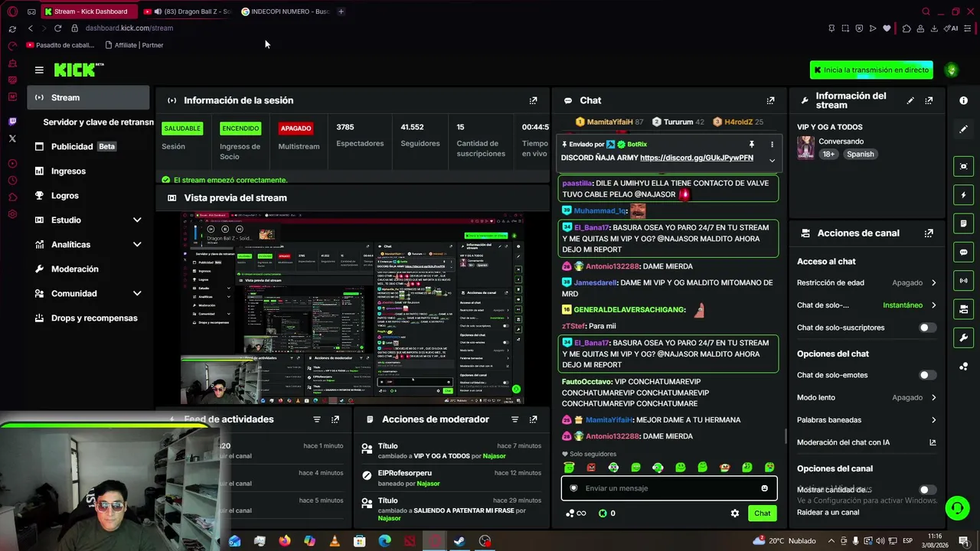Open a new browser tab

341,11
